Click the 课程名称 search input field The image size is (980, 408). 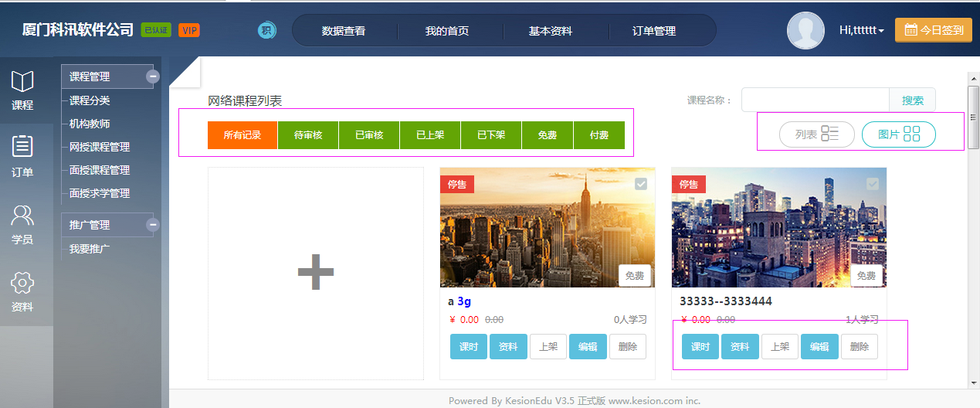(x=816, y=100)
